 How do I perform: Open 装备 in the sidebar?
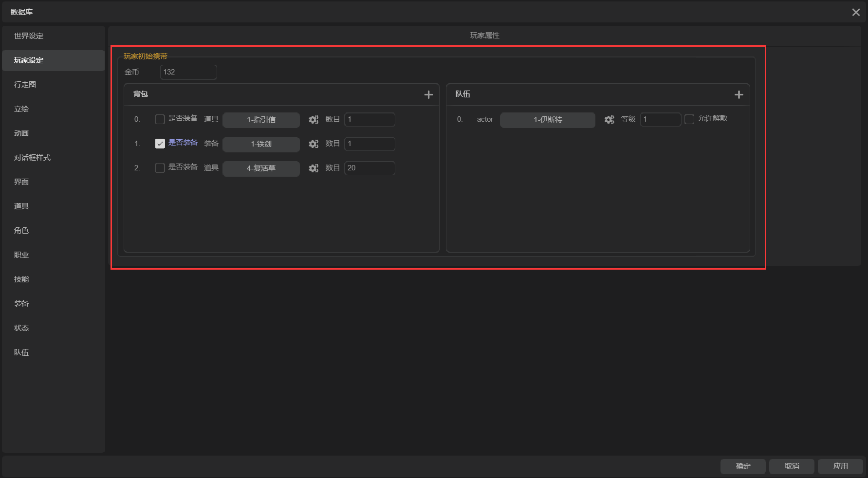(x=53, y=304)
